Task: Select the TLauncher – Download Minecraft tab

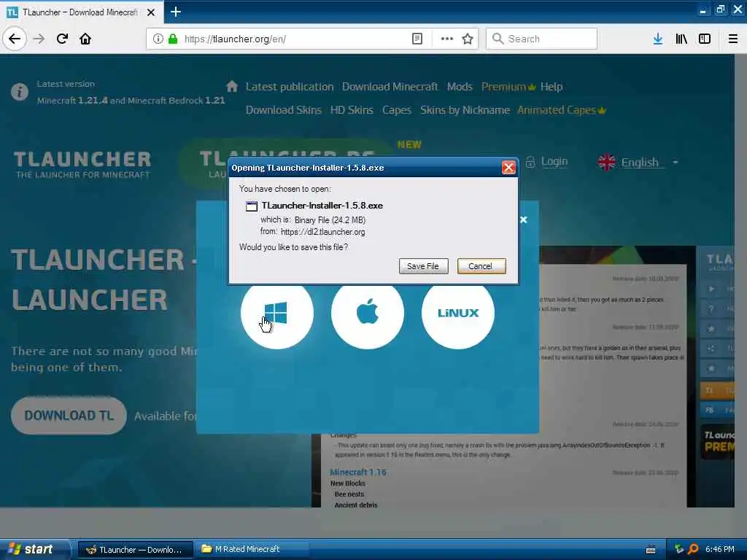Action: [82, 12]
